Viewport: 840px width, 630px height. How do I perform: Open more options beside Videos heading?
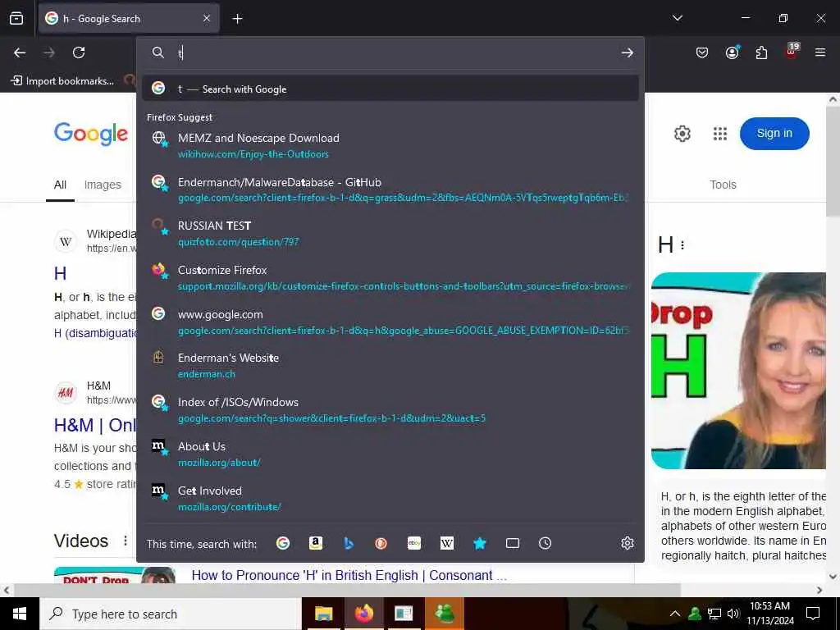(x=126, y=541)
